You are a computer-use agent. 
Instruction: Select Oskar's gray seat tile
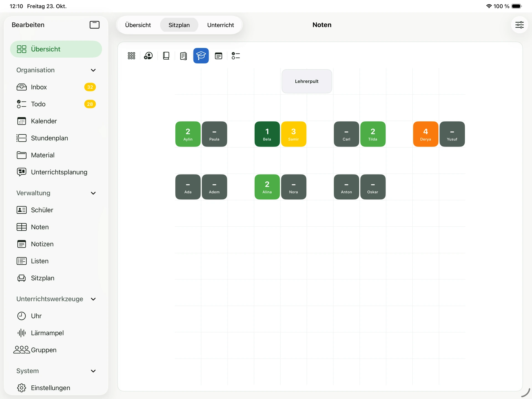tap(373, 187)
